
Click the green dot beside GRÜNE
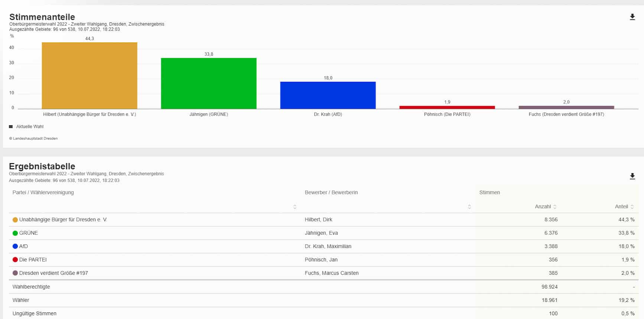click(15, 233)
